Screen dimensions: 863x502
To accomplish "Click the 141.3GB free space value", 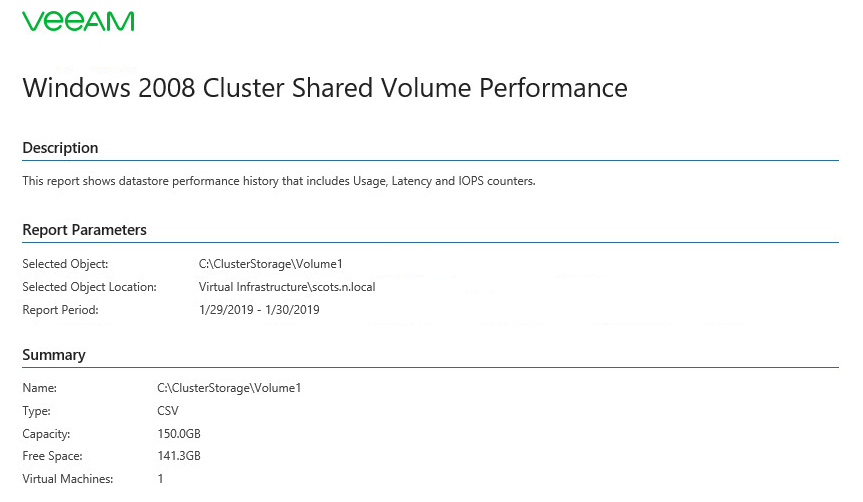I will [179, 456].
